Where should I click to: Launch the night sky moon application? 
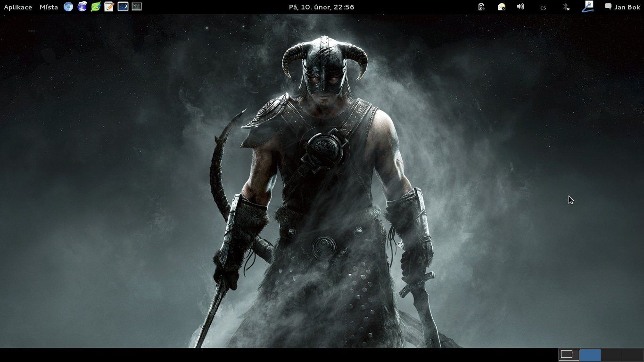click(123, 7)
